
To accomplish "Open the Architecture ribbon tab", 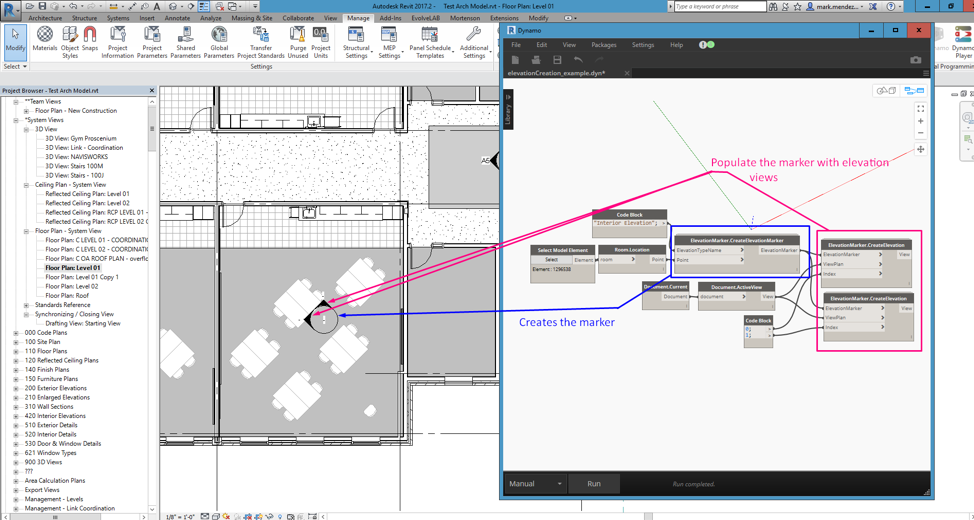I will pyautogui.click(x=45, y=19).
